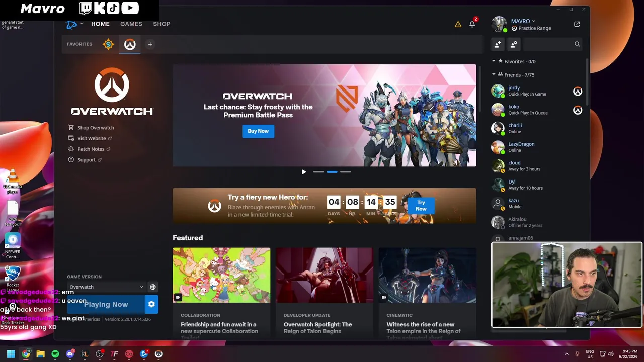644x362 pixels.
Task: Click the Add Friend icon
Action: pos(498,44)
